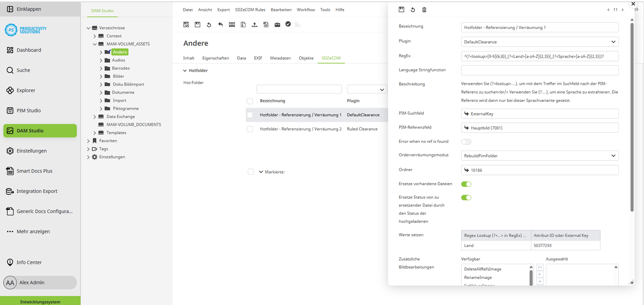The width and height of the screenshot is (644, 305).
Task: Click the briefcase icon in main toolbar
Action: pyautogui.click(x=277, y=25)
